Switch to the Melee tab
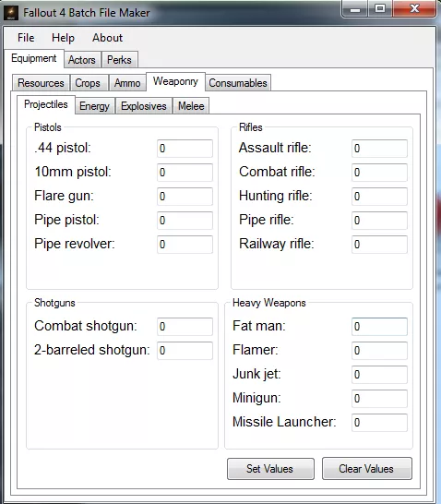 (191, 106)
